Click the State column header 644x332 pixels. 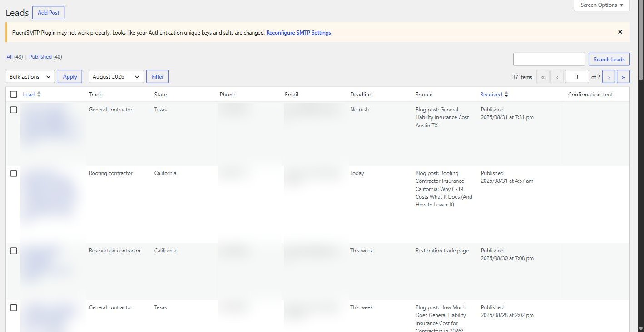[x=160, y=95]
